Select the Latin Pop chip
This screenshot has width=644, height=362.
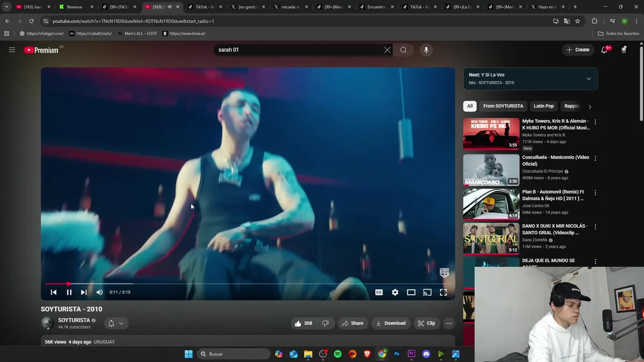pyautogui.click(x=543, y=106)
